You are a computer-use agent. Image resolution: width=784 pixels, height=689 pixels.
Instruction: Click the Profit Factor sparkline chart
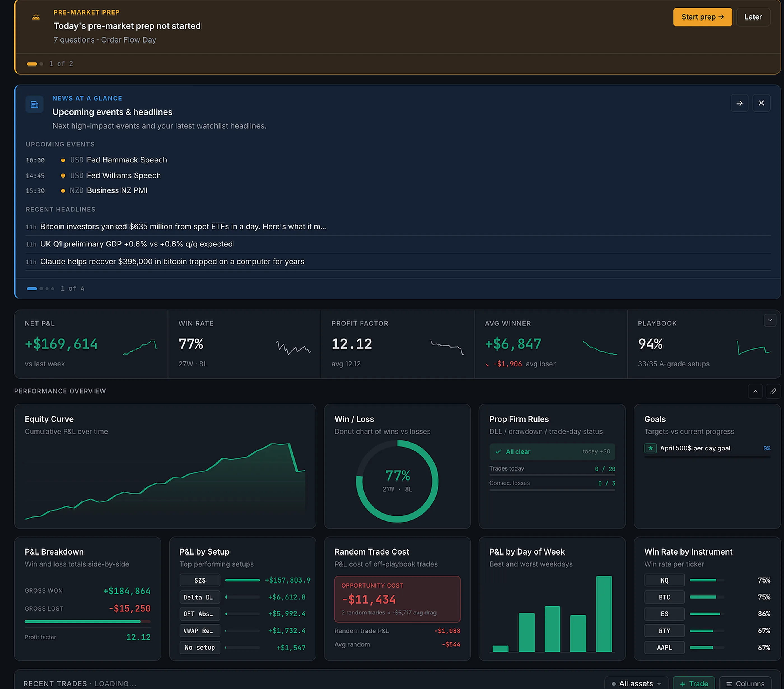[x=447, y=347]
